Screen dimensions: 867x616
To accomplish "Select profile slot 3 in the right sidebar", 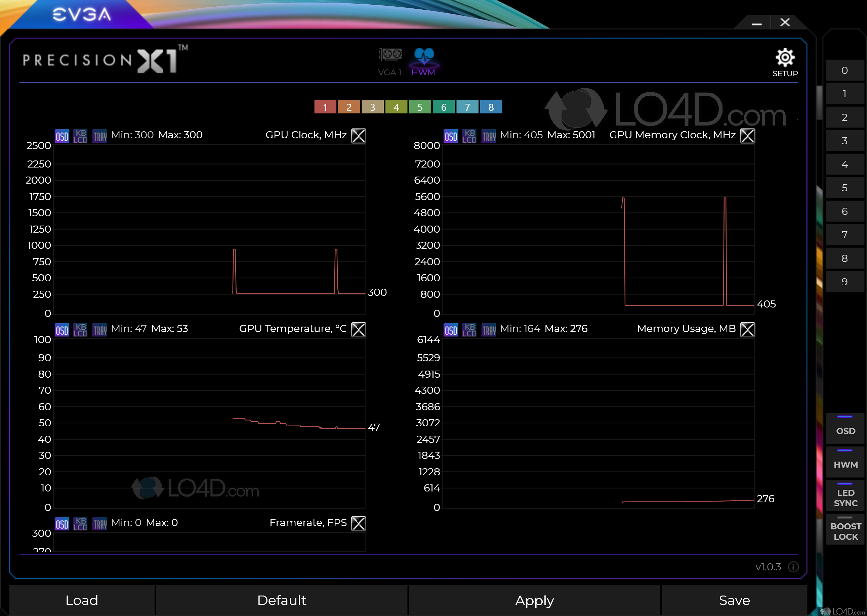I will [844, 140].
